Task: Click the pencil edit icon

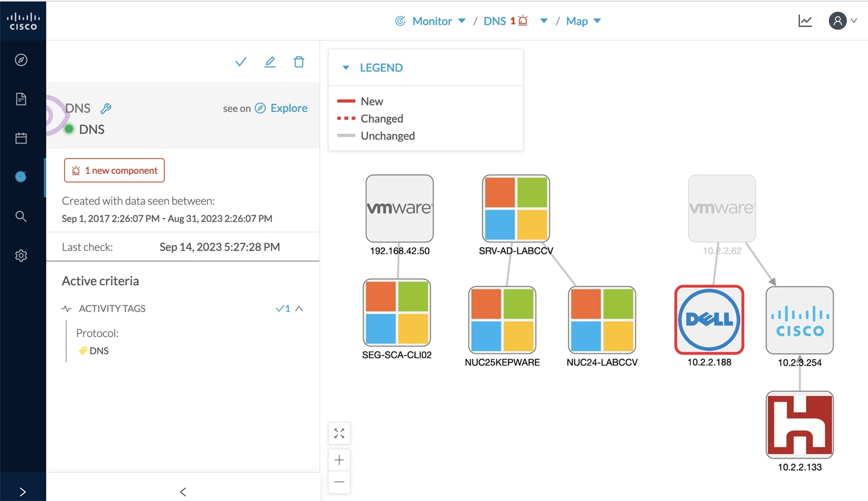Action: (270, 62)
